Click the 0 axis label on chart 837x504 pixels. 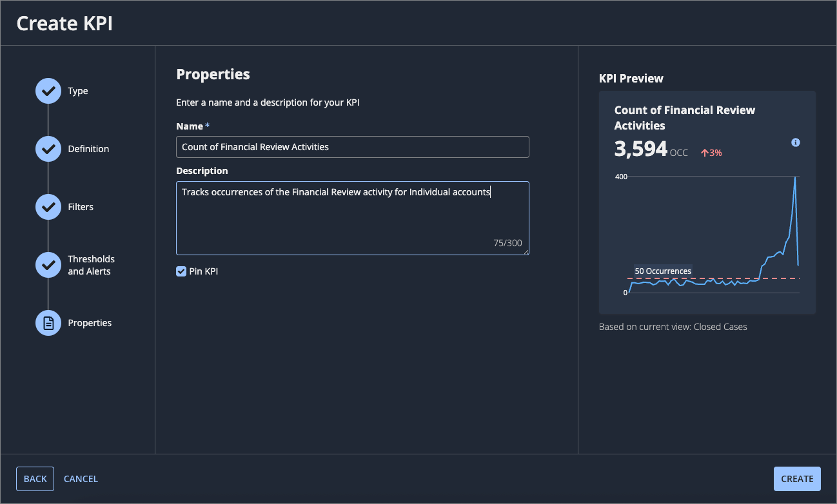(x=625, y=293)
